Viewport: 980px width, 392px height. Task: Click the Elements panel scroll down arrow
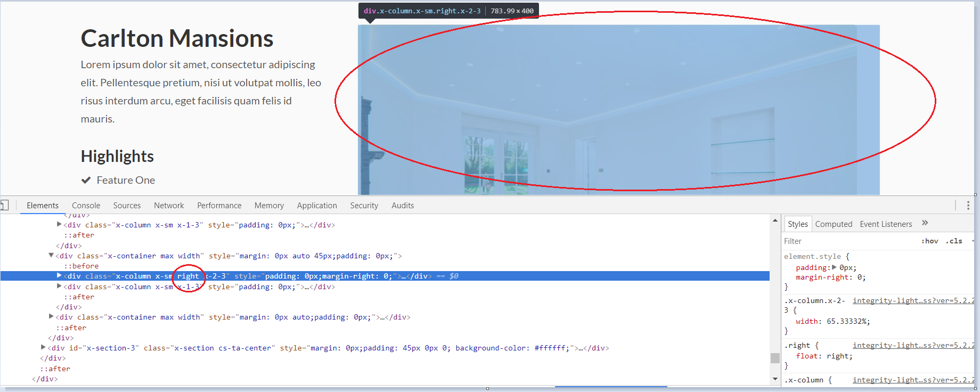coord(775,379)
